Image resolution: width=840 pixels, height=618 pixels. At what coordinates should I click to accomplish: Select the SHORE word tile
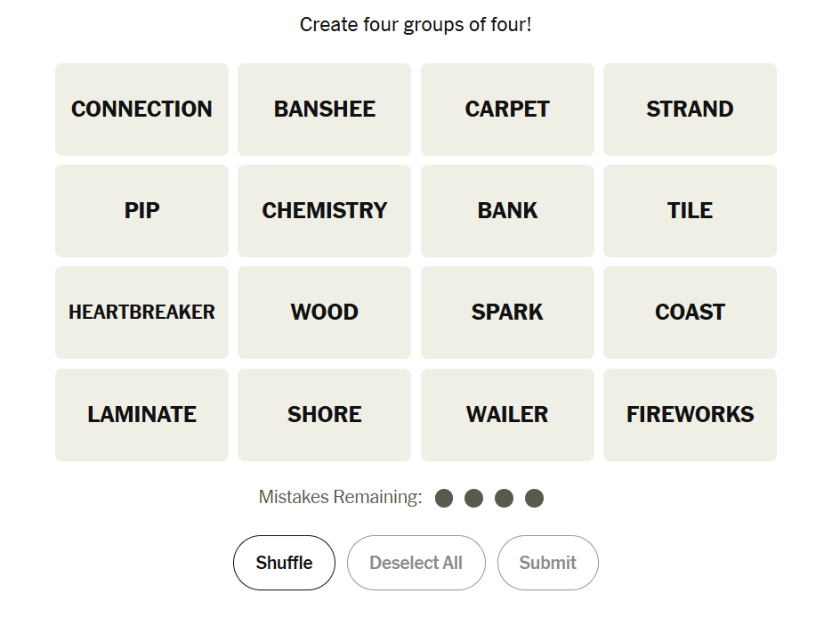324,415
